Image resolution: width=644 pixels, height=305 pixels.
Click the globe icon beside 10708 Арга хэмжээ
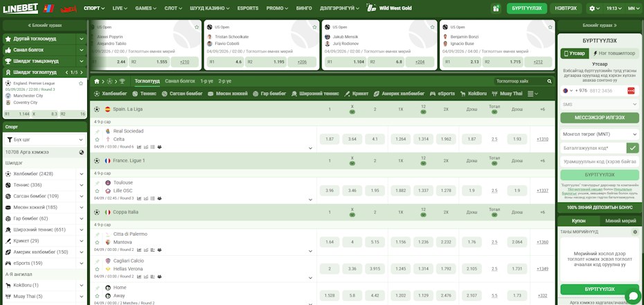(x=81, y=152)
